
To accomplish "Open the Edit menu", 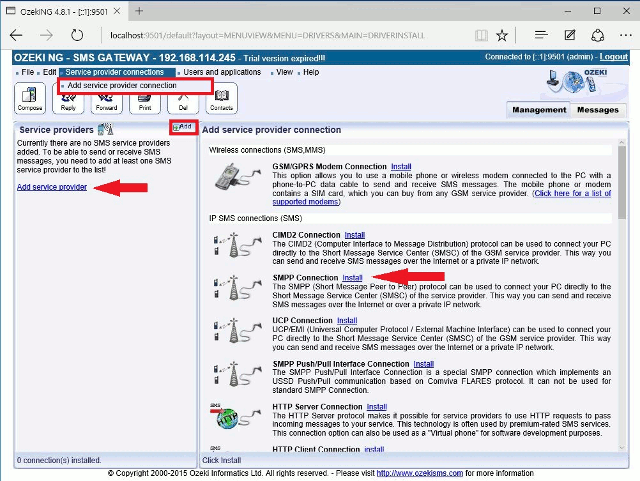I will (x=49, y=72).
